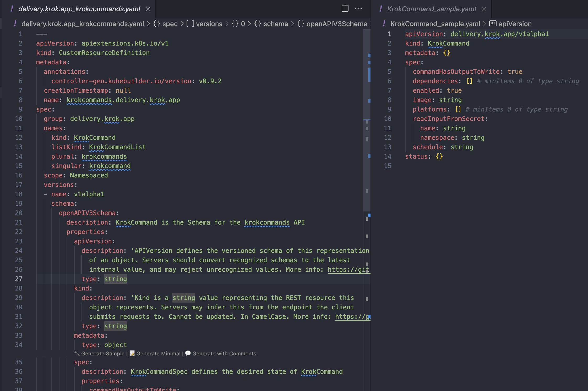Click 'krokcommands.delivery.krok.app' name value
The height and width of the screenshot is (391, 588).
(123, 100)
